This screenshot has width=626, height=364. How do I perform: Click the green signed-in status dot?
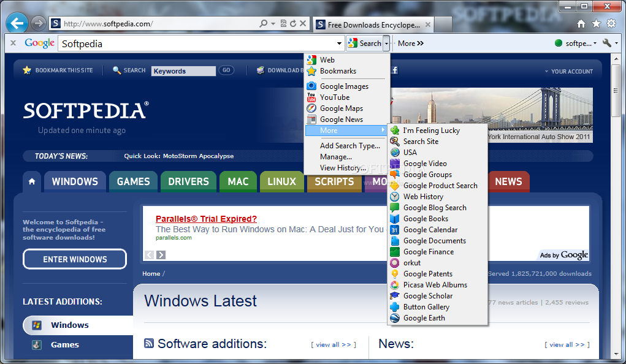pos(559,43)
